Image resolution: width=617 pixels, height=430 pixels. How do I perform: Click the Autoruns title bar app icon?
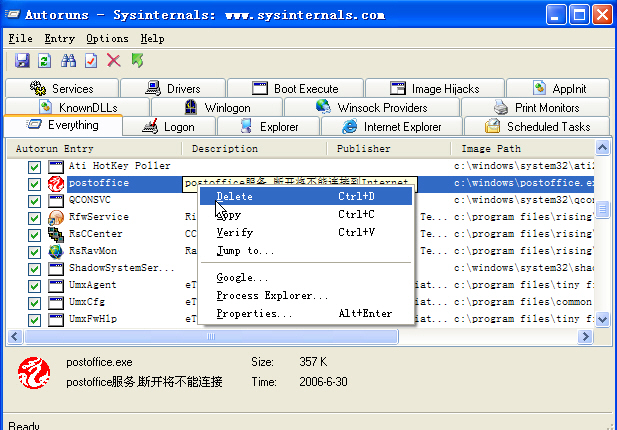coord(12,15)
